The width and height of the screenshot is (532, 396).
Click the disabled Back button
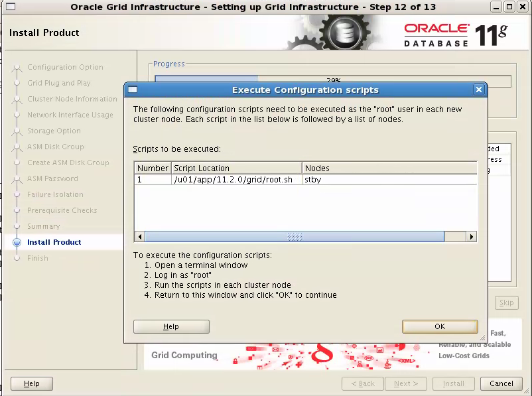click(362, 383)
